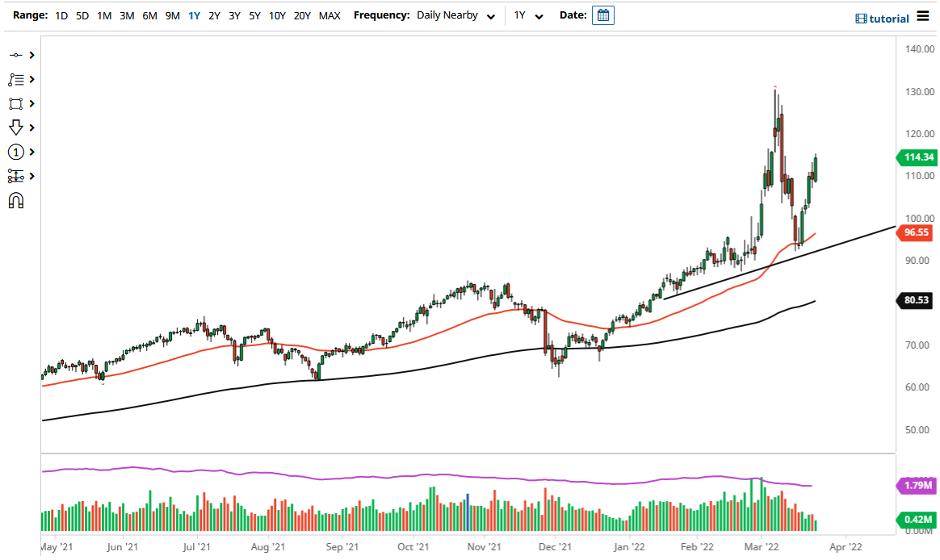
Task: Expand the shape tool options chevron
Action: [31, 103]
